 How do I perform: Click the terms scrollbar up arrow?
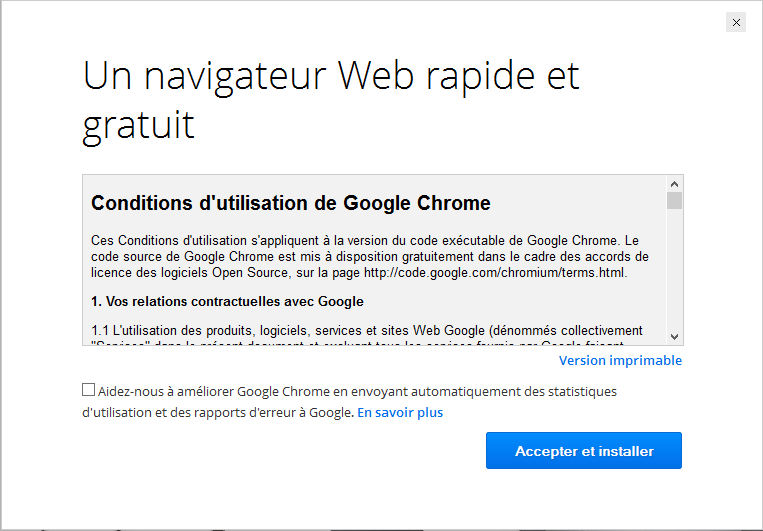tap(675, 184)
